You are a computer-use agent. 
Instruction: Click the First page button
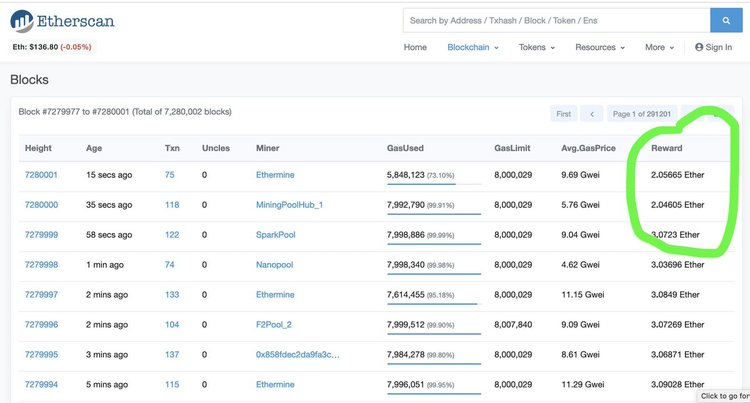tap(564, 114)
